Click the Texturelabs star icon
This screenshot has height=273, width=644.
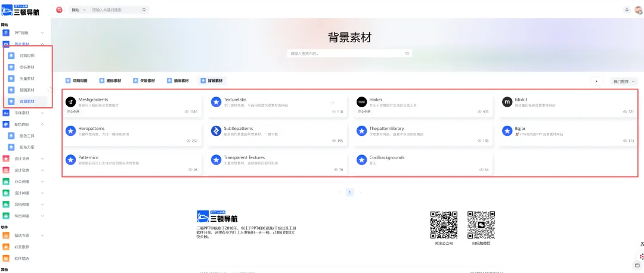click(216, 102)
